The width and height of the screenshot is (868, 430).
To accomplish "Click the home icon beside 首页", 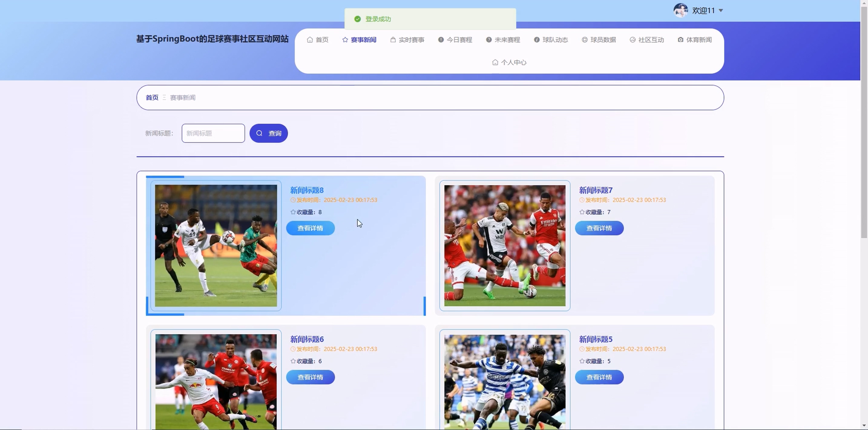I will [x=310, y=40].
